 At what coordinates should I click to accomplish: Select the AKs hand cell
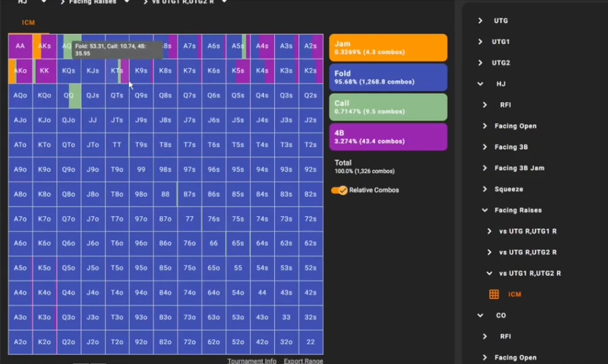coord(44,46)
